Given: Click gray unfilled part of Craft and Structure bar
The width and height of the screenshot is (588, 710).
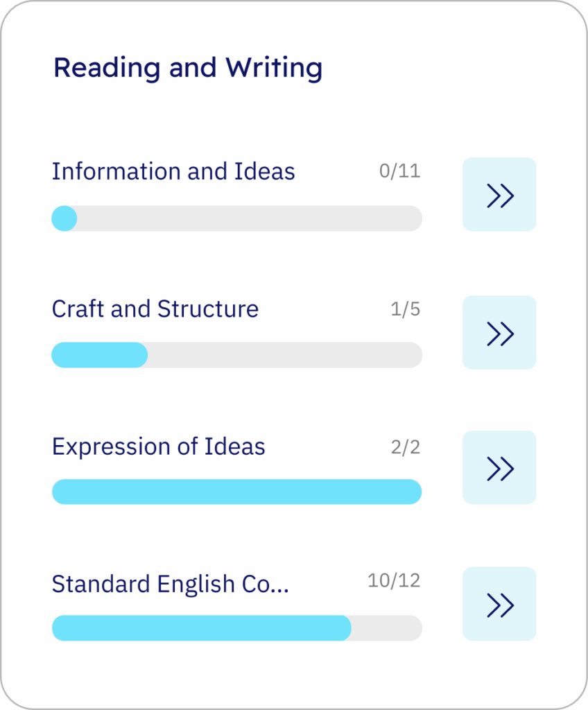Looking at the screenshot, I should coord(284,355).
